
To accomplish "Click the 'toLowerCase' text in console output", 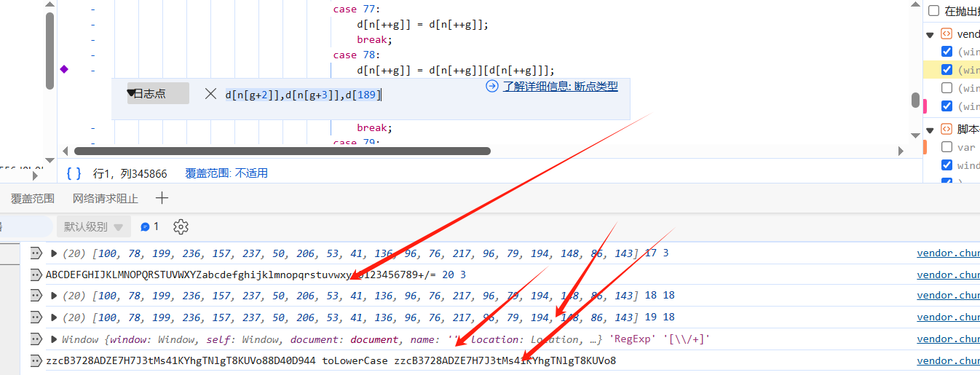I will click(x=355, y=360).
